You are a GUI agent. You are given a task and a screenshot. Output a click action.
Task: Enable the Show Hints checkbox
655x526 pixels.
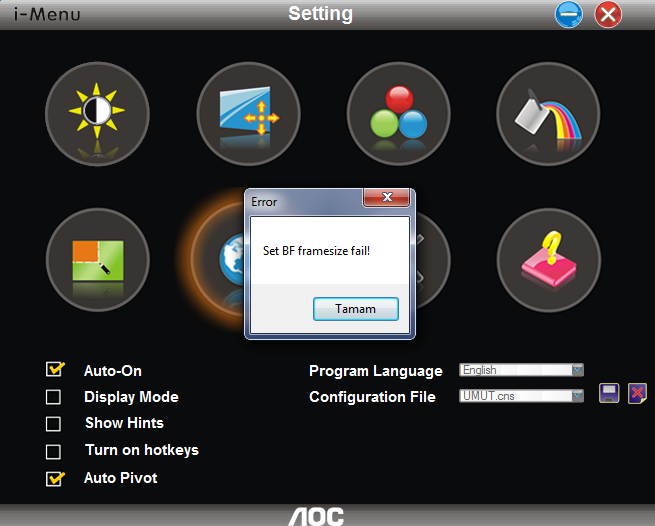tap(53, 424)
